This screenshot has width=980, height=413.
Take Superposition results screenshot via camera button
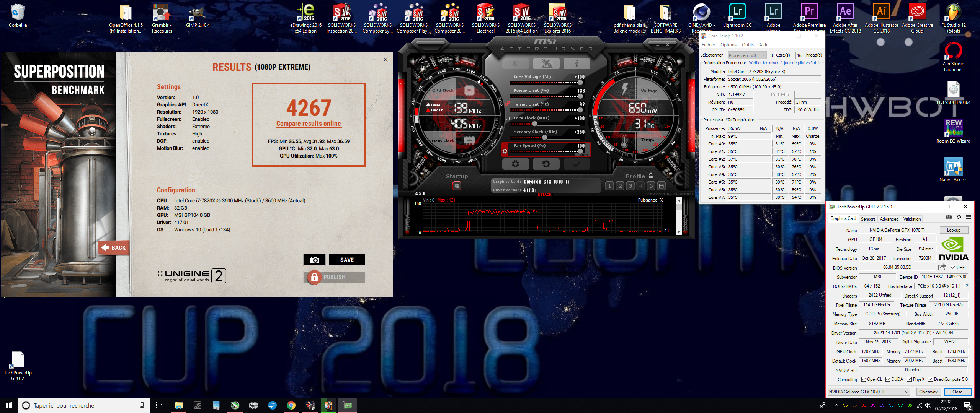coord(314,260)
